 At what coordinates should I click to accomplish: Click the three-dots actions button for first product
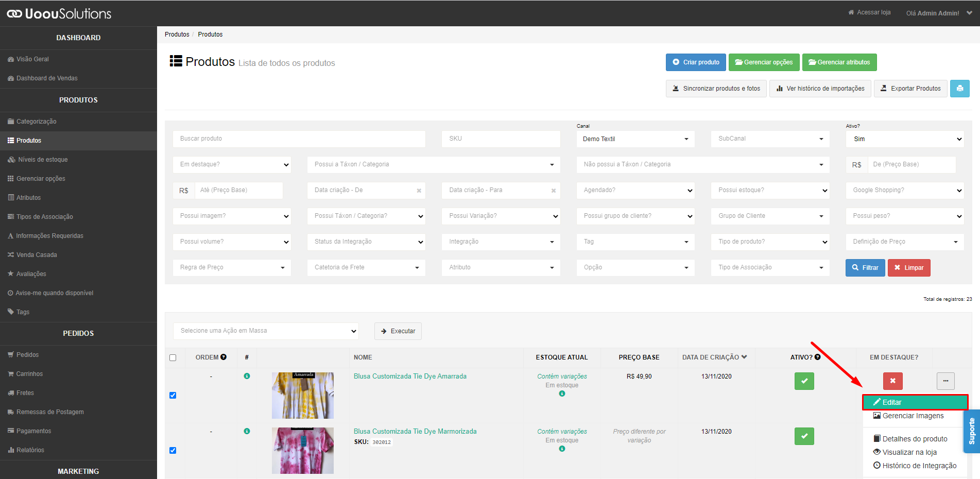pyautogui.click(x=945, y=381)
